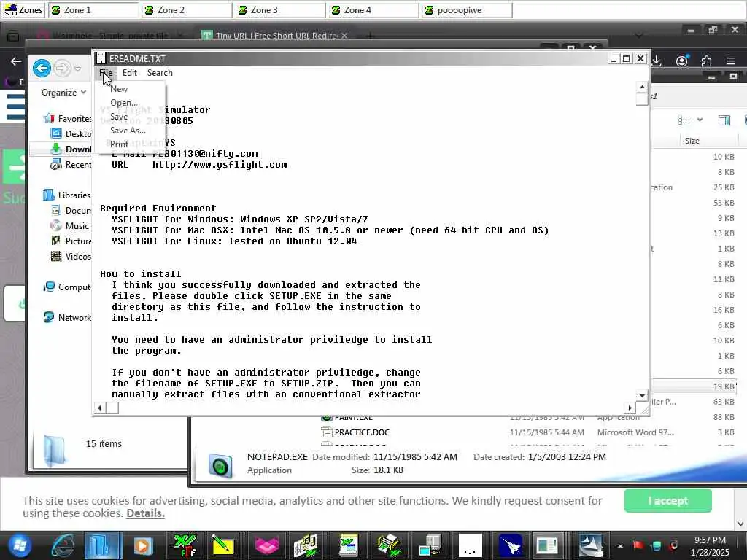Open the Windows Start button
The width and height of the screenshot is (747, 560).
click(x=19, y=545)
